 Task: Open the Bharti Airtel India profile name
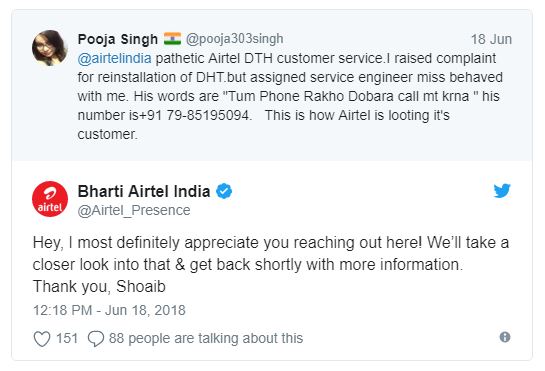(x=144, y=191)
